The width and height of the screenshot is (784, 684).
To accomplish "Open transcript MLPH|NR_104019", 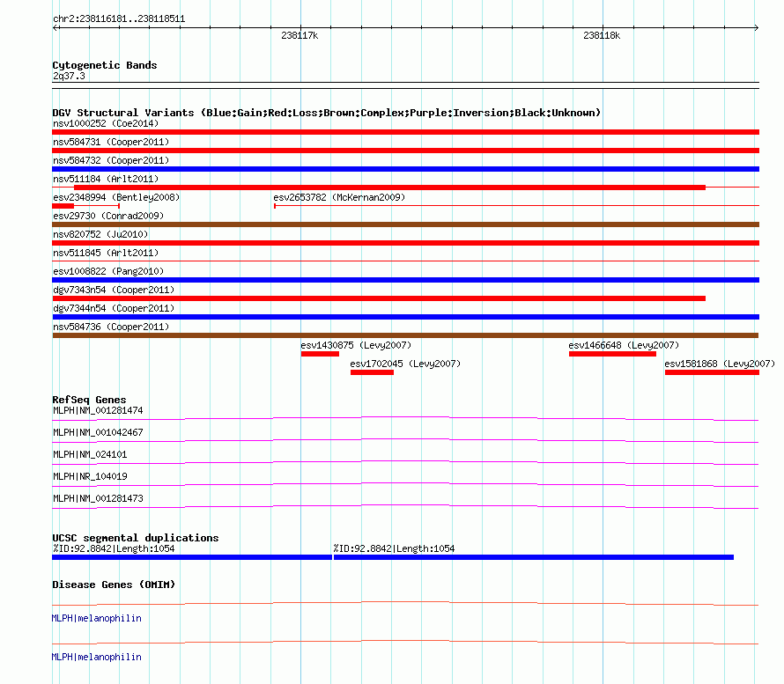I will point(90,476).
